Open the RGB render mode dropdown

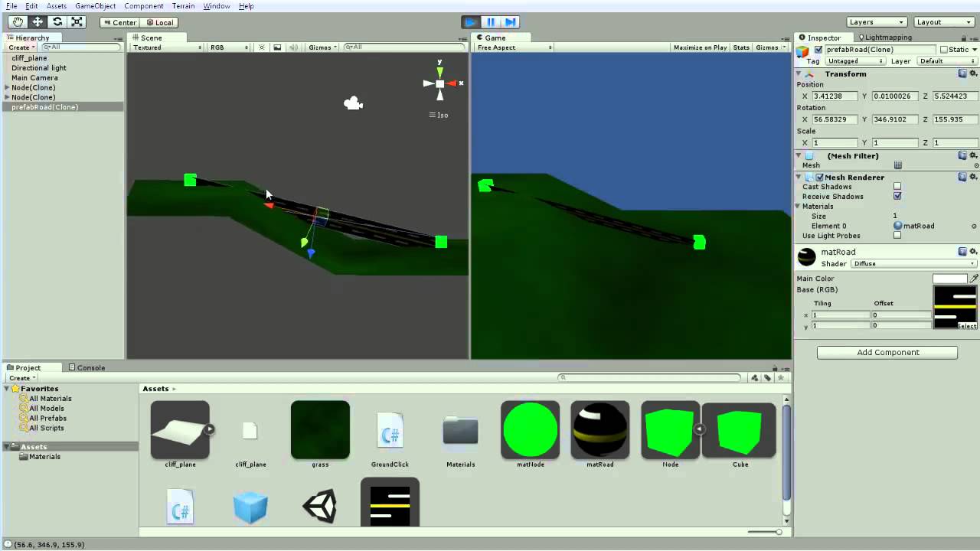tap(230, 47)
